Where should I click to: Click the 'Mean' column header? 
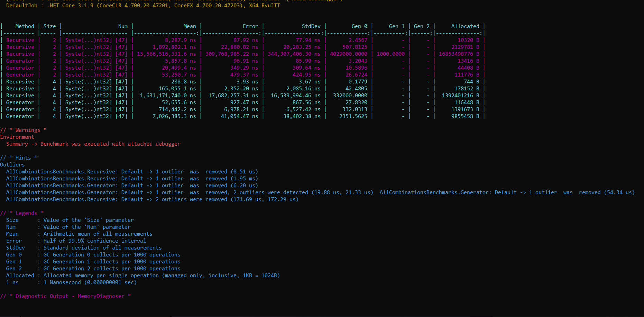coord(190,26)
